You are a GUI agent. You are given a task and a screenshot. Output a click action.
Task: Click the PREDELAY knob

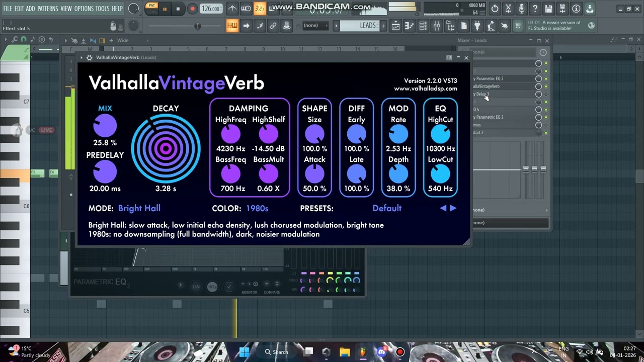tap(105, 172)
